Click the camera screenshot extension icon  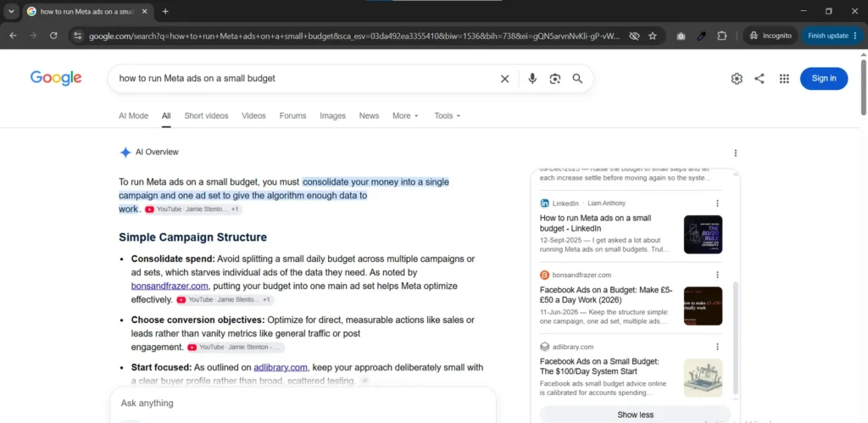[x=681, y=36]
